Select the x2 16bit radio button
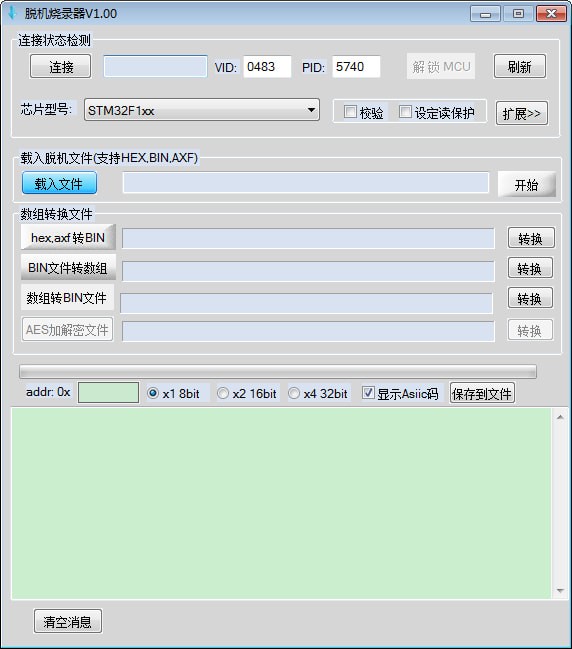572x649 pixels. (x=223, y=393)
